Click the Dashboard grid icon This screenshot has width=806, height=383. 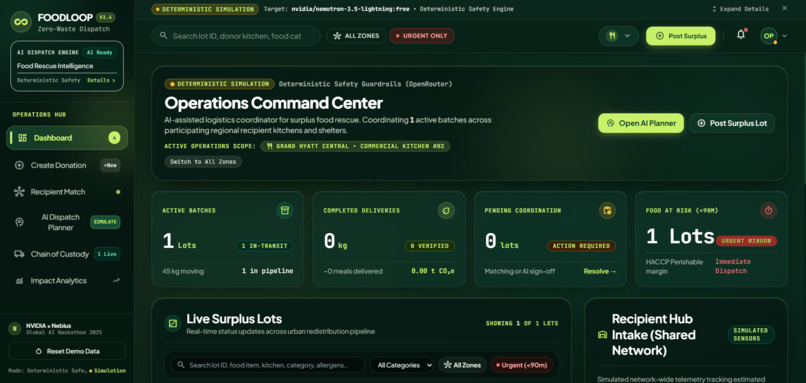[22, 138]
